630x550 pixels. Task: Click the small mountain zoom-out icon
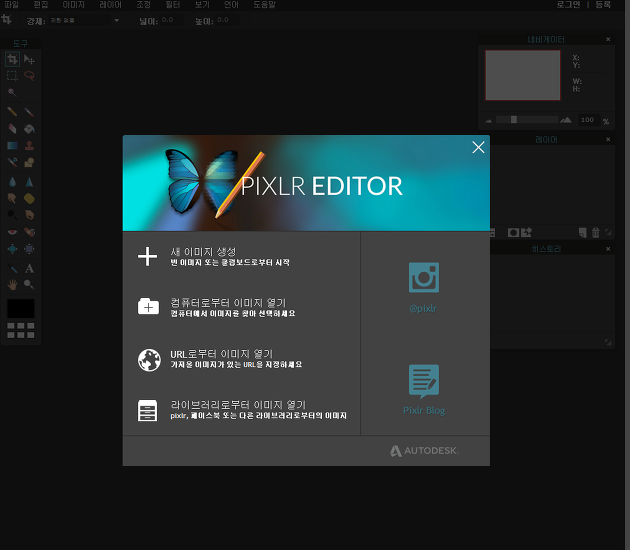(489, 121)
